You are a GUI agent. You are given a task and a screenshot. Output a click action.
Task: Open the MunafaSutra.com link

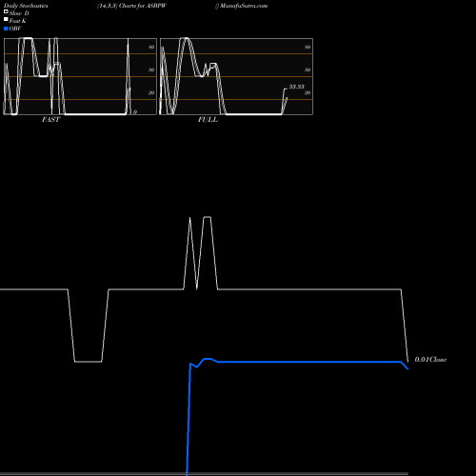click(x=244, y=6)
